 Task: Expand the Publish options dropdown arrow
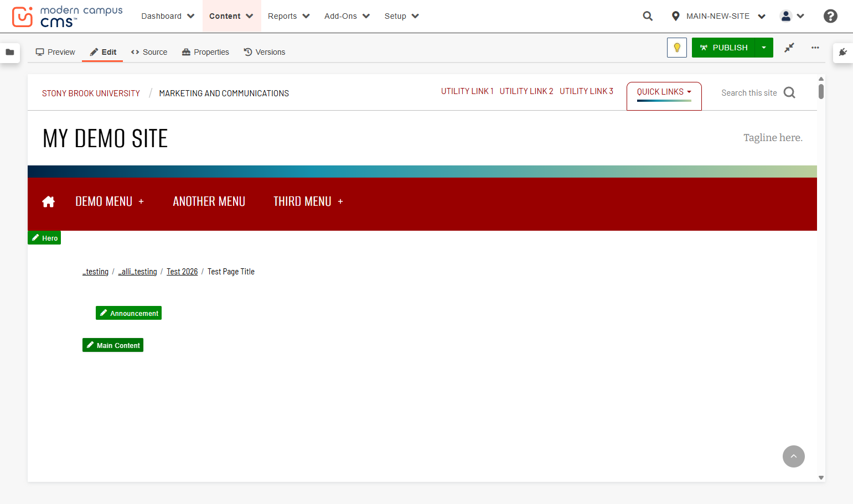tap(764, 48)
